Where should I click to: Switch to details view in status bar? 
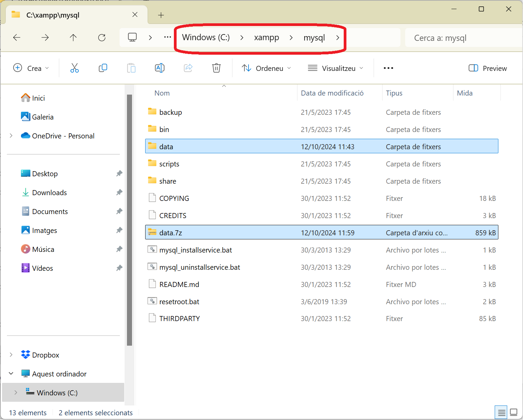pos(501,413)
